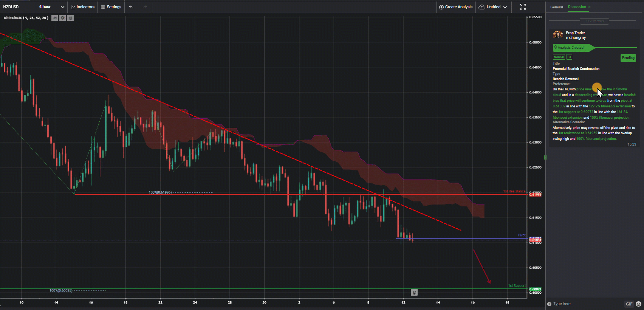
Task: Close the Discussion tab with x
Action: pyautogui.click(x=589, y=7)
